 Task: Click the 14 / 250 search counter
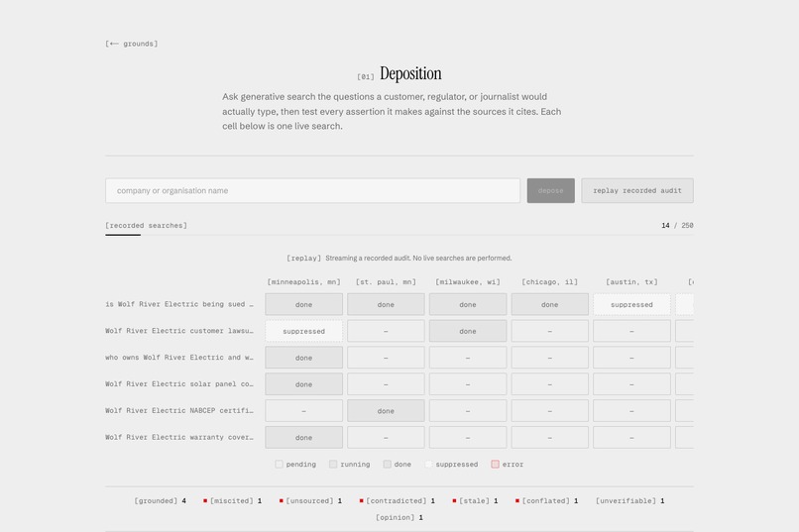point(677,226)
